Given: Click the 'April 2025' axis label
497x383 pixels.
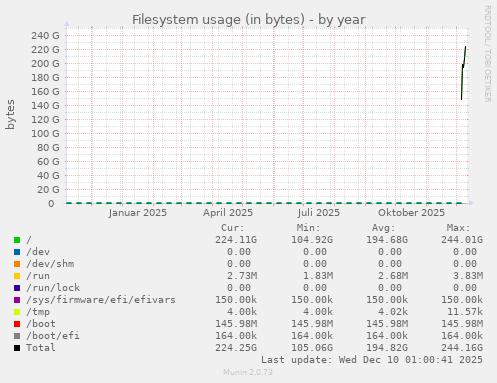Looking at the screenshot, I should (x=228, y=213).
